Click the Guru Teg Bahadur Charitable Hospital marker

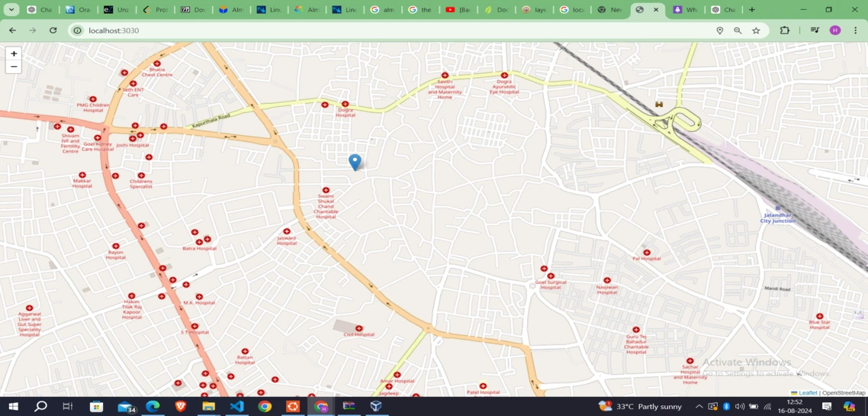636,330
